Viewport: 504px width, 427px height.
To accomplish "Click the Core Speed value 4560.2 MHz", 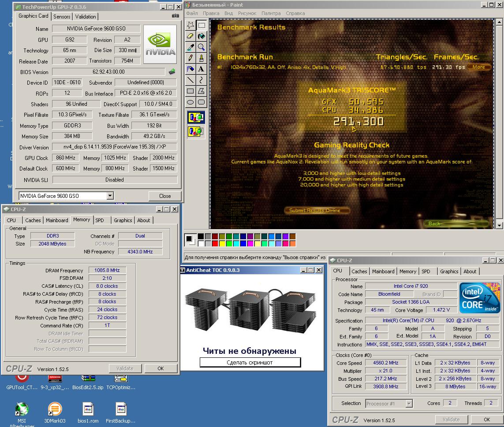I will click(386, 363).
